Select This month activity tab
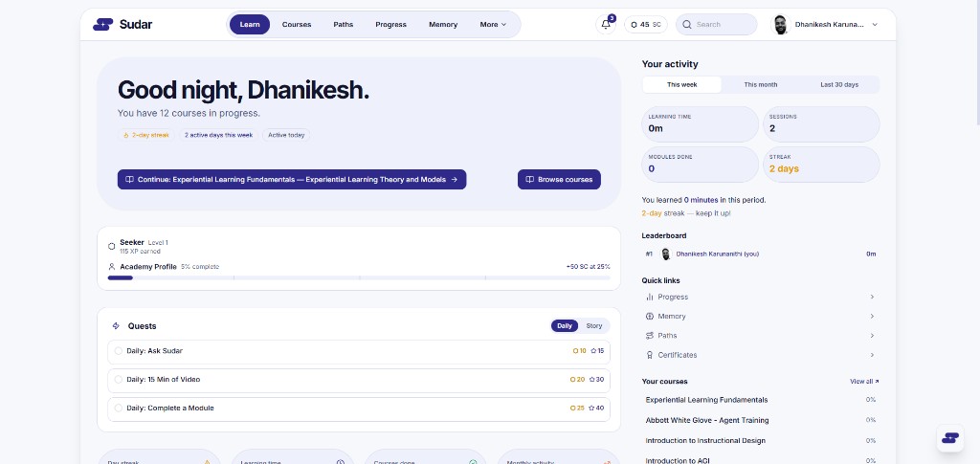The image size is (980, 464). click(761, 84)
